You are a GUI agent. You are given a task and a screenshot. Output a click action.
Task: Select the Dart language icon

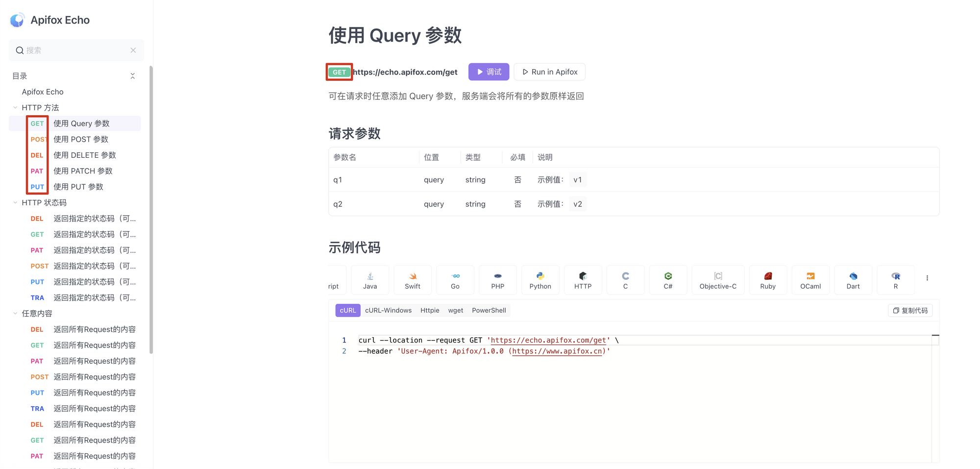tap(853, 276)
